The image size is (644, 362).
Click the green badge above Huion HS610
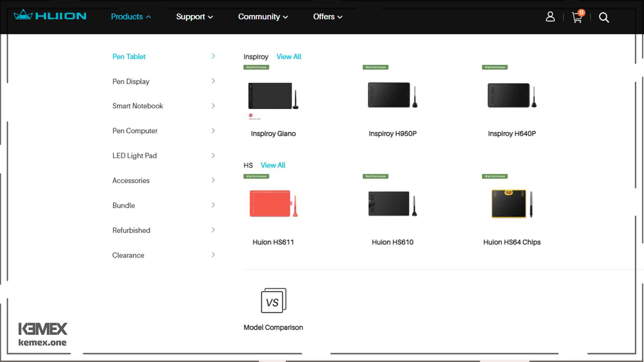[x=376, y=176]
